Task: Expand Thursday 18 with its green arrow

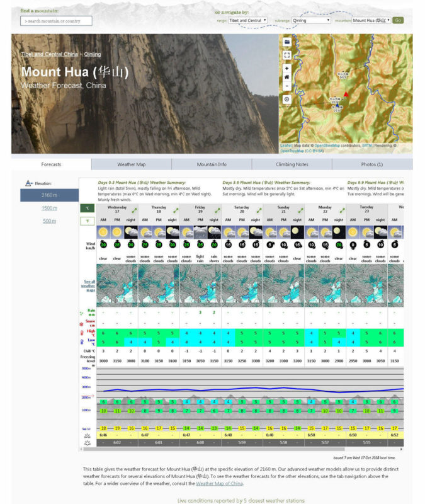Action: click(x=176, y=210)
